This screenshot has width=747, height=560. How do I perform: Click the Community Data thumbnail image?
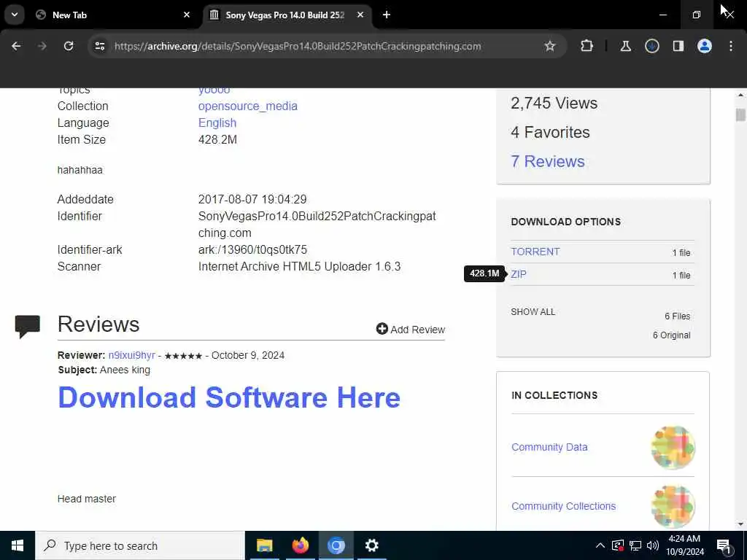coord(673,447)
